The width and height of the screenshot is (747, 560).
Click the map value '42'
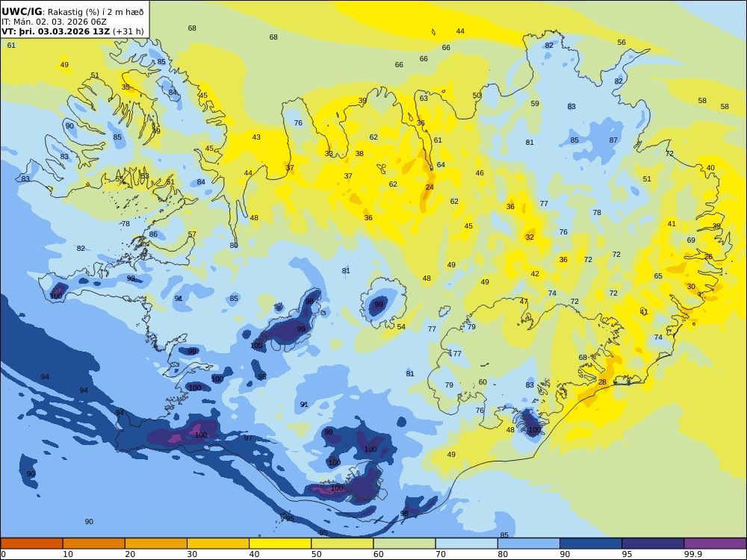535,274
